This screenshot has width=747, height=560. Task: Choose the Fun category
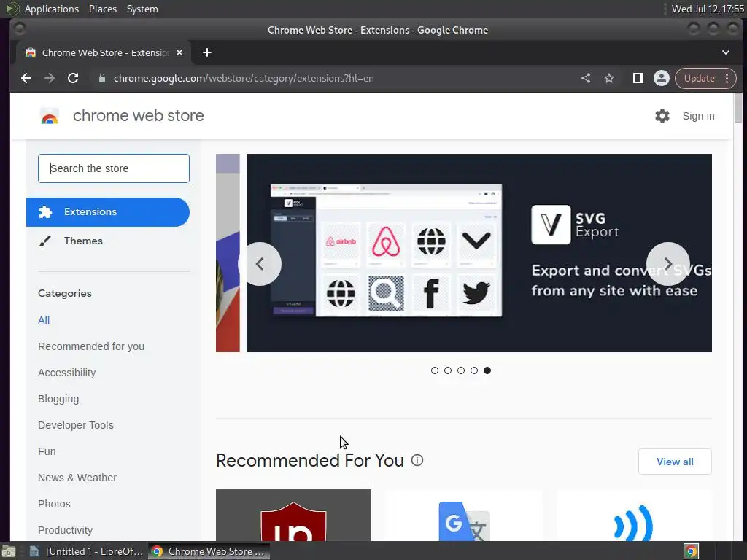[x=47, y=451]
